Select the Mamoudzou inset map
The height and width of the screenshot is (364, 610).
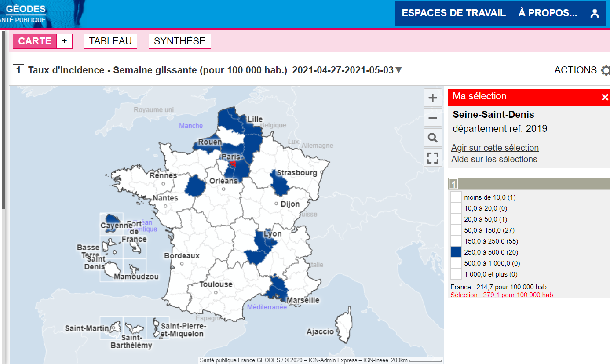coord(135,270)
